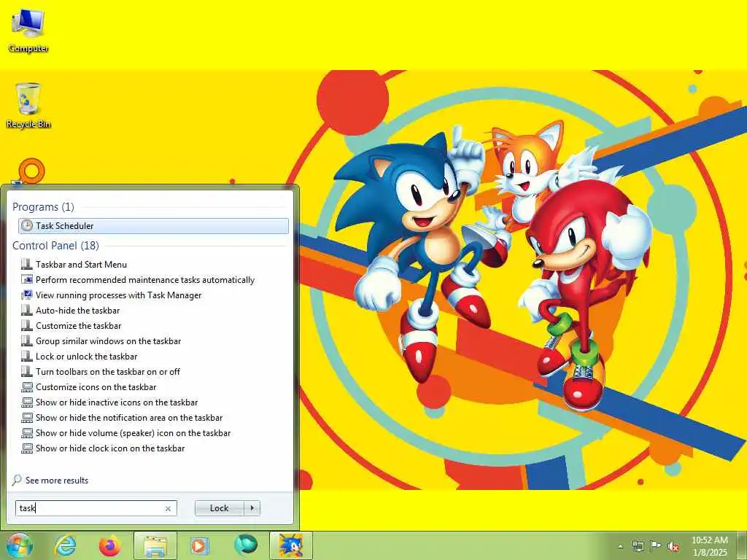Open the clock showing 10:52 AM
Screen dimensions: 747x560
pyautogui.click(x=709, y=546)
